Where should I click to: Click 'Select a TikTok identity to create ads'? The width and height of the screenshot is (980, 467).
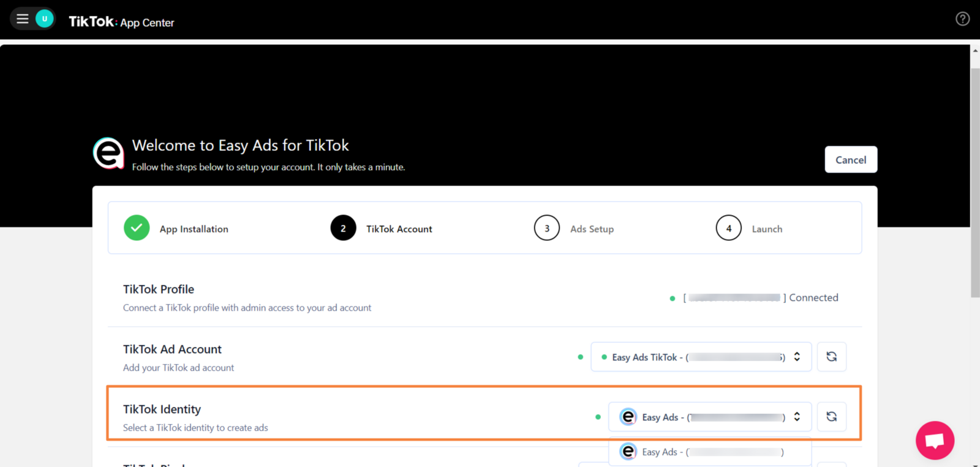pyautogui.click(x=195, y=428)
